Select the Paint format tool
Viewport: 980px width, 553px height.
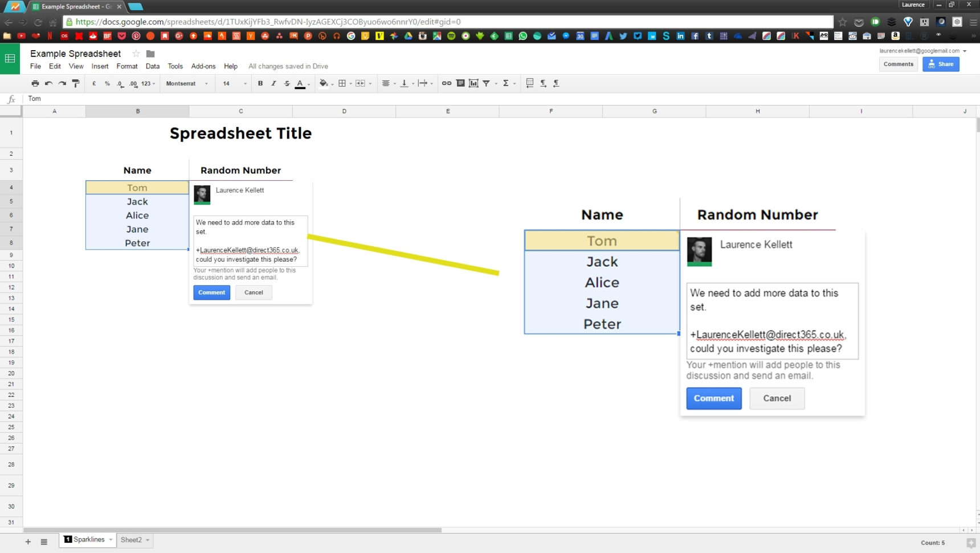pos(75,83)
